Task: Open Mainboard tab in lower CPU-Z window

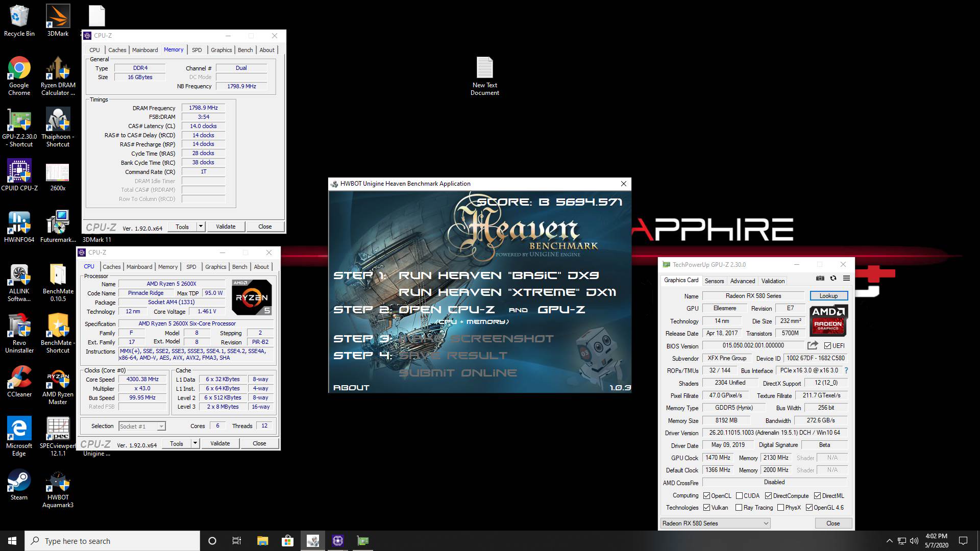Action: coord(139,267)
